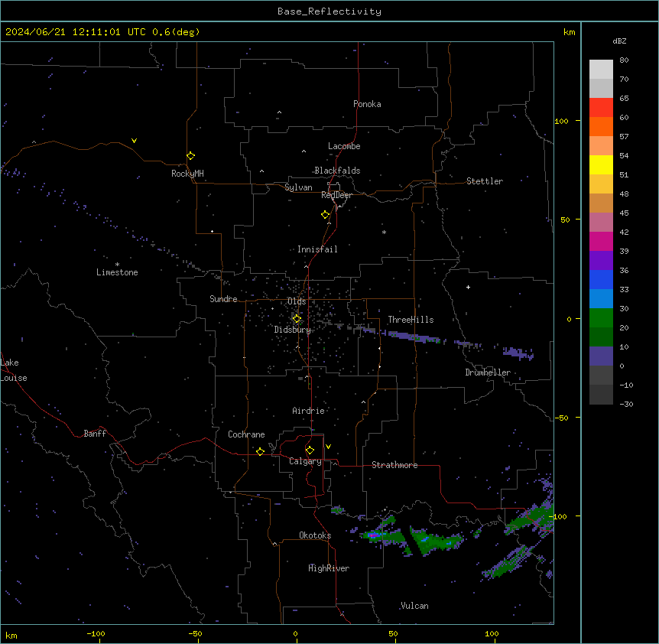The height and width of the screenshot is (644, 659).
Task: Click the yellow station marker above Calgary
Action: (x=310, y=450)
